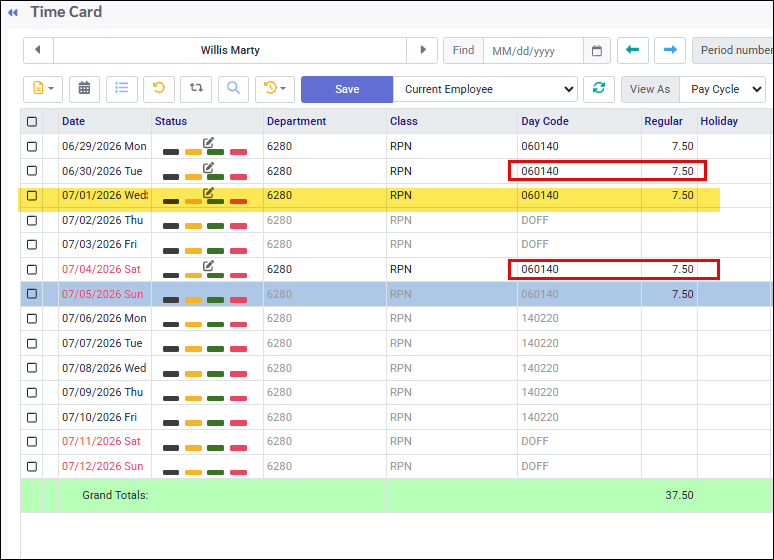Click the 07/05/2026 Sun date cell
The height and width of the screenshot is (560, 774).
click(103, 294)
